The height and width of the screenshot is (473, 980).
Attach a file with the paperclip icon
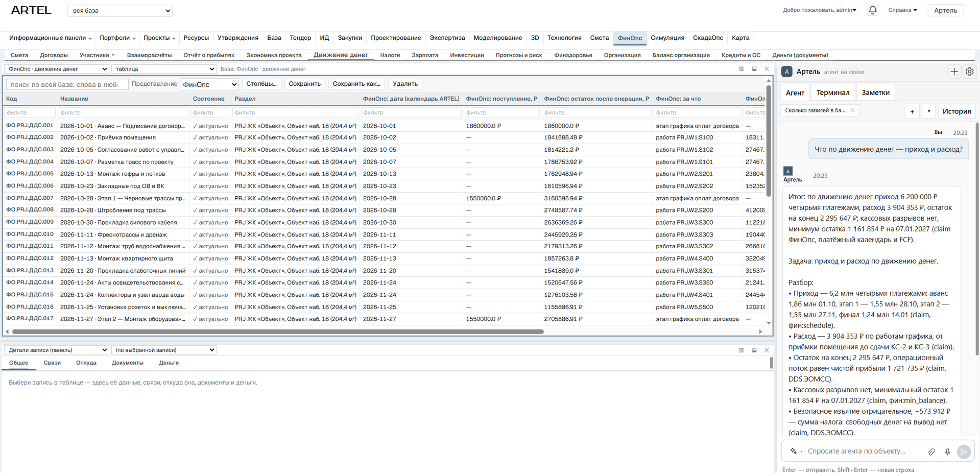(931, 452)
